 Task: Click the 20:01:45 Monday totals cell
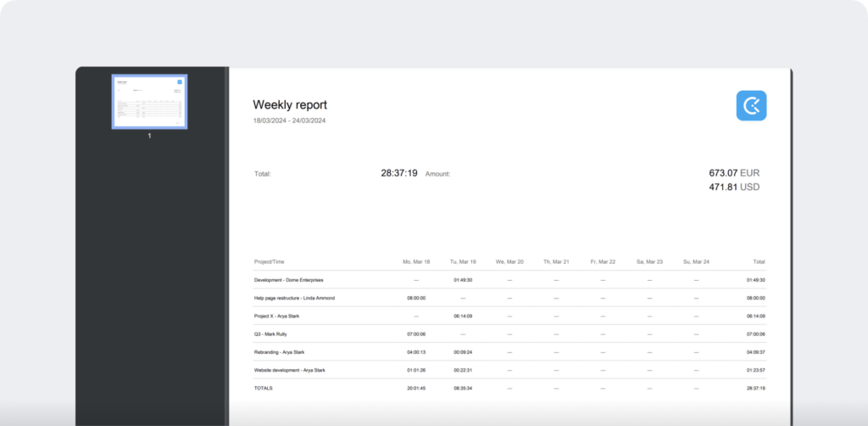tap(416, 389)
